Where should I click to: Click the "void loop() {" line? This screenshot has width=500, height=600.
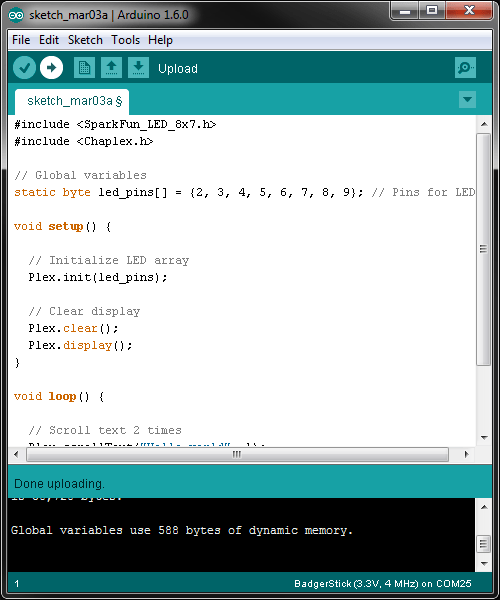59,396
